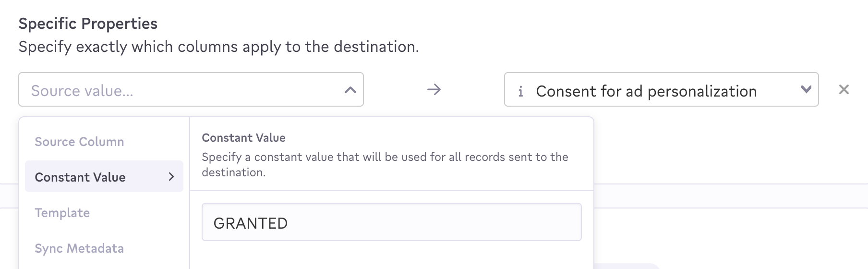This screenshot has height=269, width=868.
Task: Collapse the Source value dropdown chevron
Action: [350, 90]
